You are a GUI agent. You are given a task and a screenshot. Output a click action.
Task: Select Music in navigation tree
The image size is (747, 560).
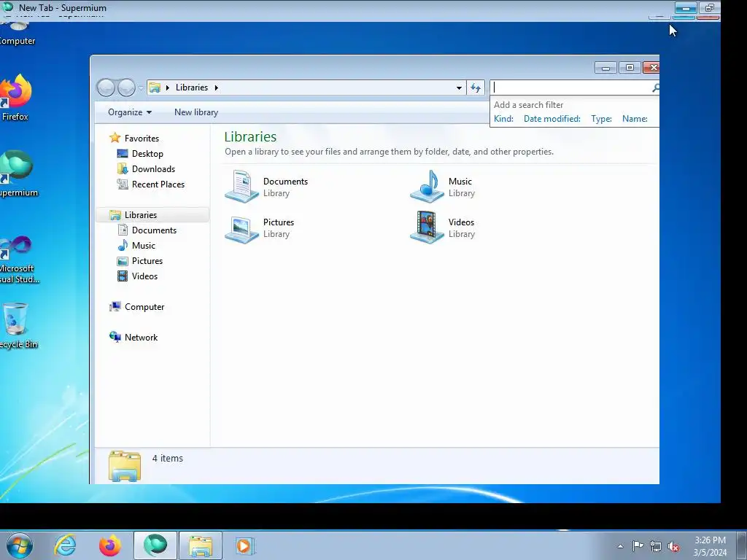(x=144, y=246)
